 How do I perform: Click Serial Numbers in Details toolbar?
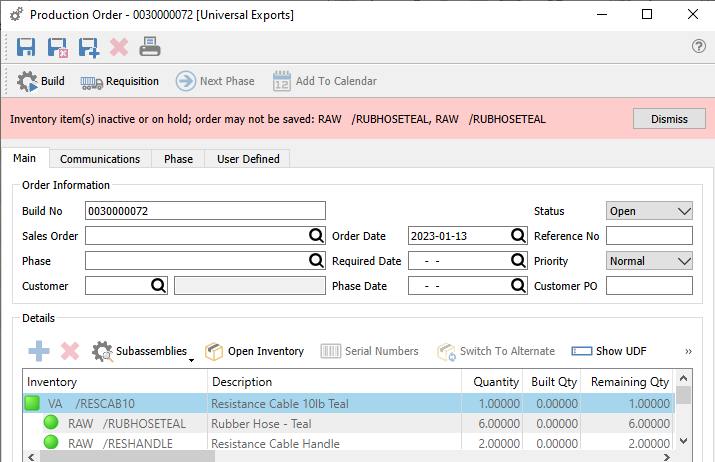[x=369, y=351]
